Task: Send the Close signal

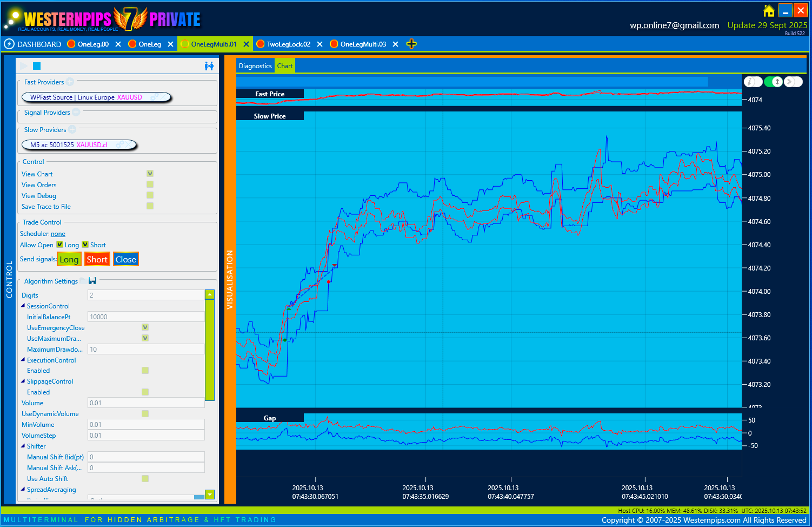Action: [126, 259]
